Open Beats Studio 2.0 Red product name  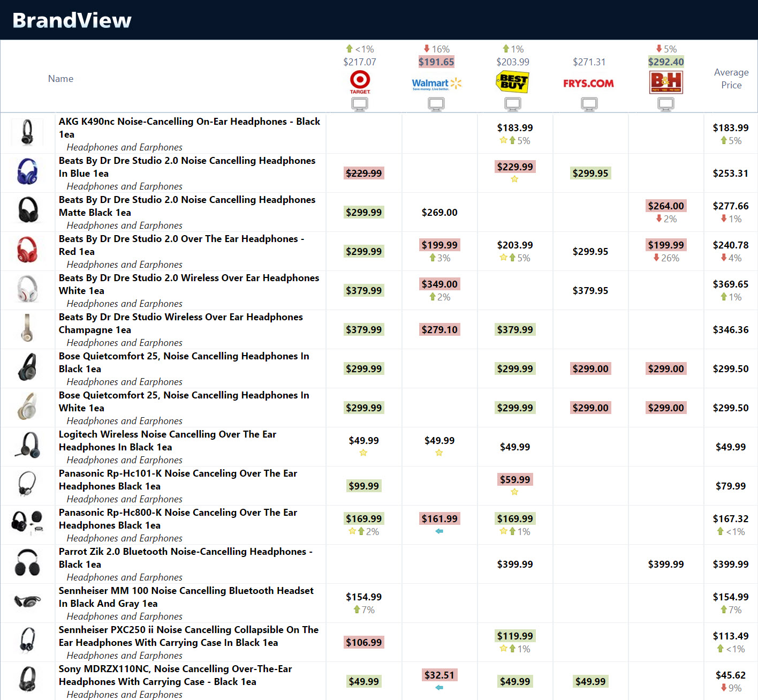point(181,245)
